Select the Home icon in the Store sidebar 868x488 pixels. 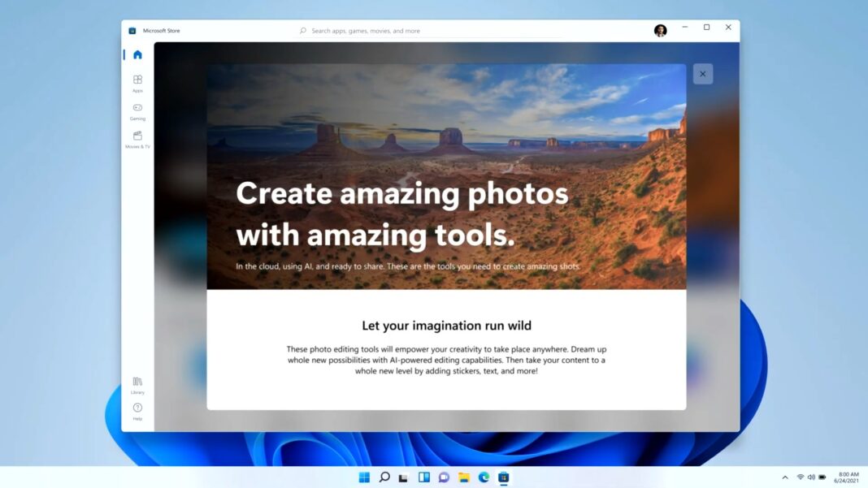click(x=137, y=54)
